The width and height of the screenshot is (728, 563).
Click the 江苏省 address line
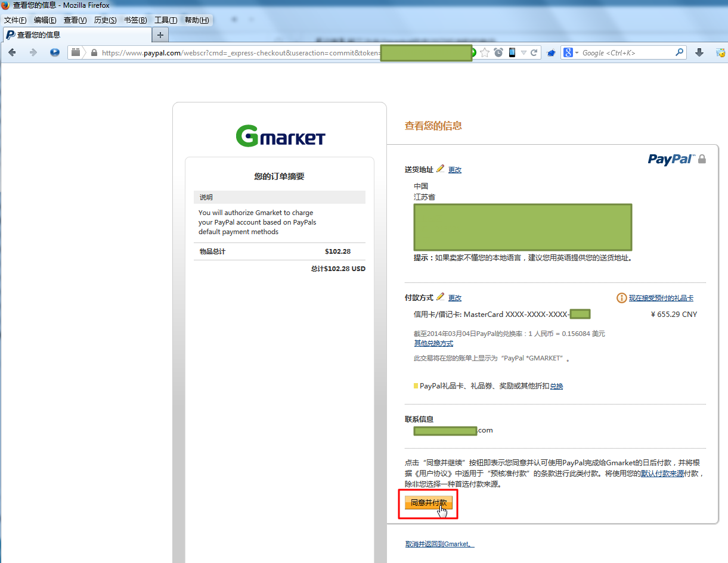pyautogui.click(x=425, y=197)
